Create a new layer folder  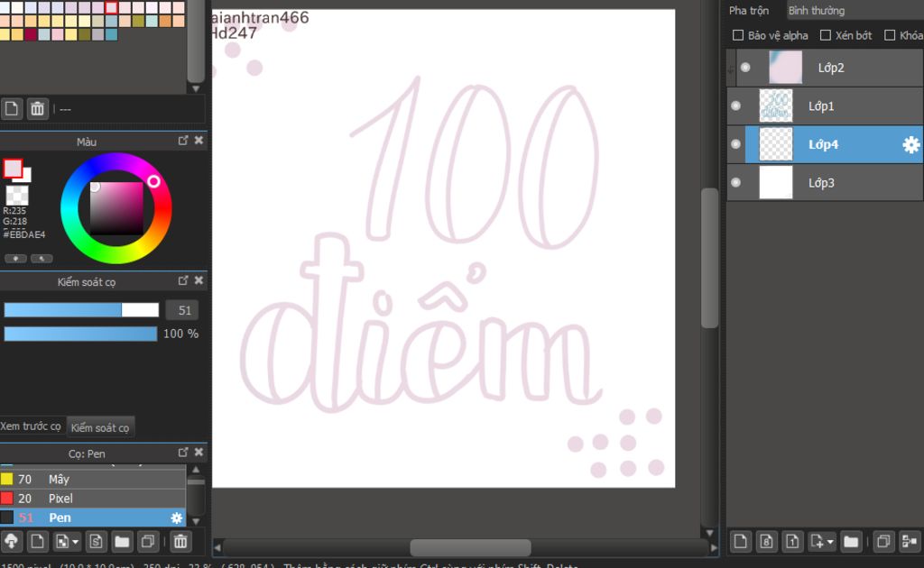click(850, 541)
